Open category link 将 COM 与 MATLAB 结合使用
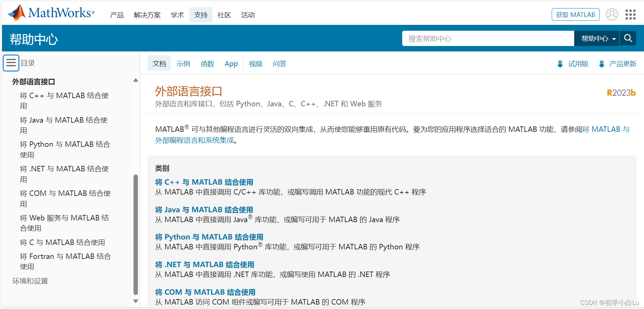This screenshot has height=309, width=644. [x=205, y=292]
